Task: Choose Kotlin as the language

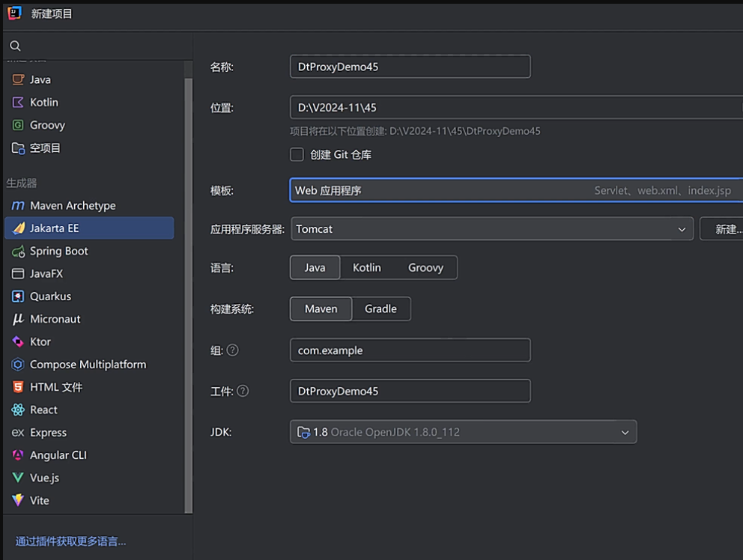Action: [367, 268]
